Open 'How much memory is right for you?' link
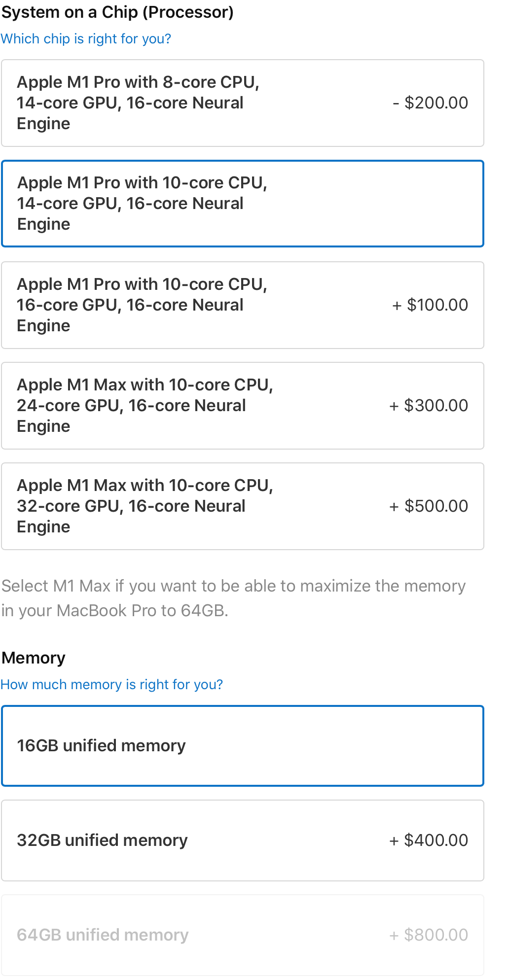 tap(111, 685)
